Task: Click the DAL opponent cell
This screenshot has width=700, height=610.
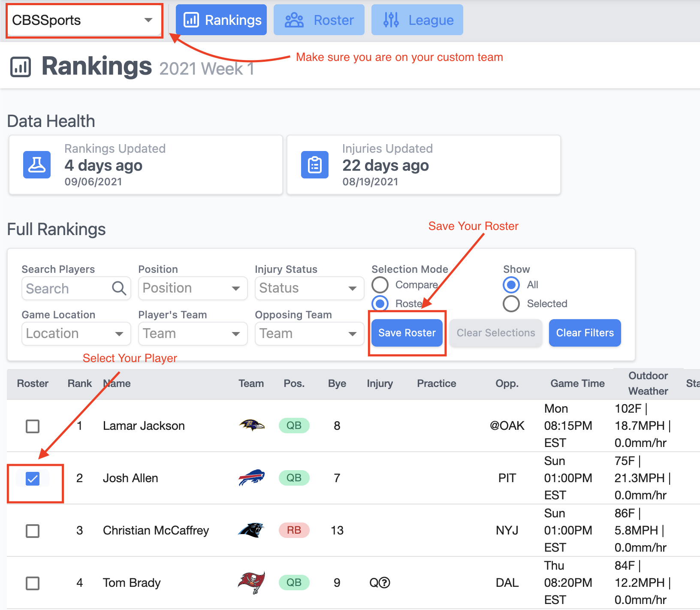Action: (507, 583)
